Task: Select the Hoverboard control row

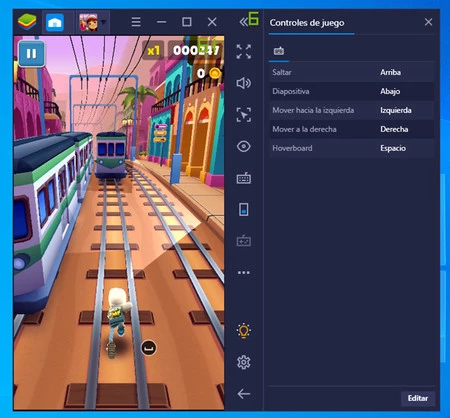Action: (x=352, y=148)
